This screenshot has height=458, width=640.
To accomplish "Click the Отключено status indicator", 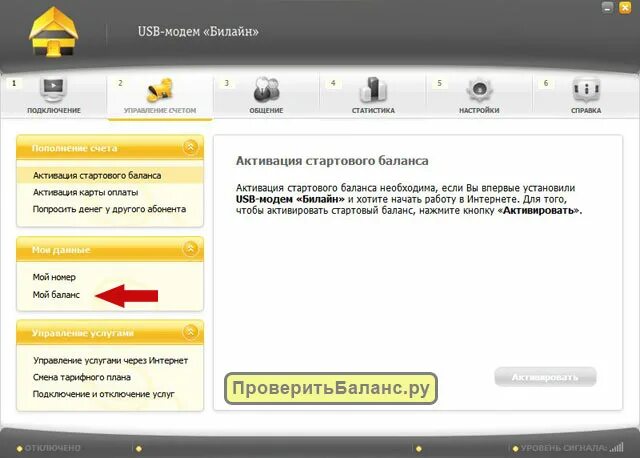I will coord(49,448).
